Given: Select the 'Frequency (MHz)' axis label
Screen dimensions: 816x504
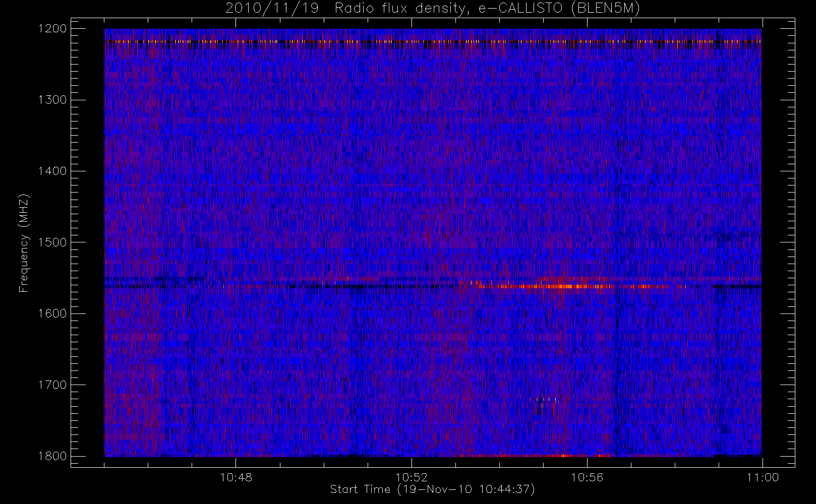Looking at the screenshot, I should point(23,243).
